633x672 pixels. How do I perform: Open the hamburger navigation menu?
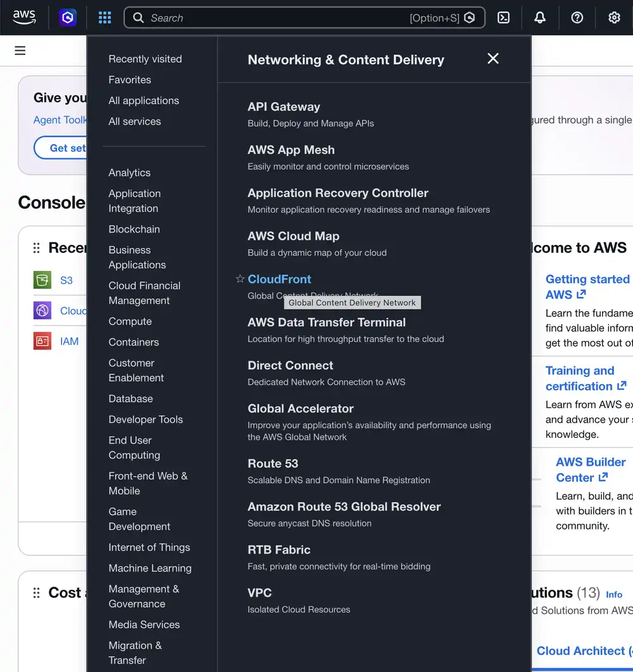pos(20,51)
